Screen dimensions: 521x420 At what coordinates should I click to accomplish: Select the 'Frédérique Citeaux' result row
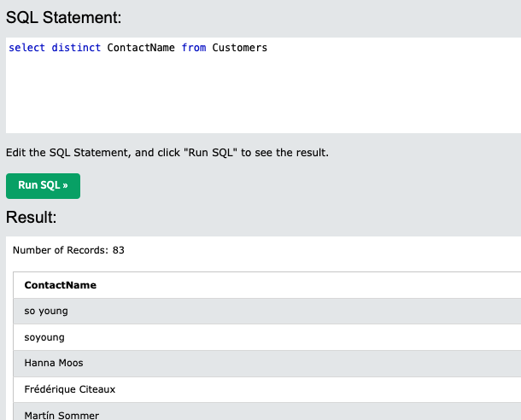click(267, 389)
